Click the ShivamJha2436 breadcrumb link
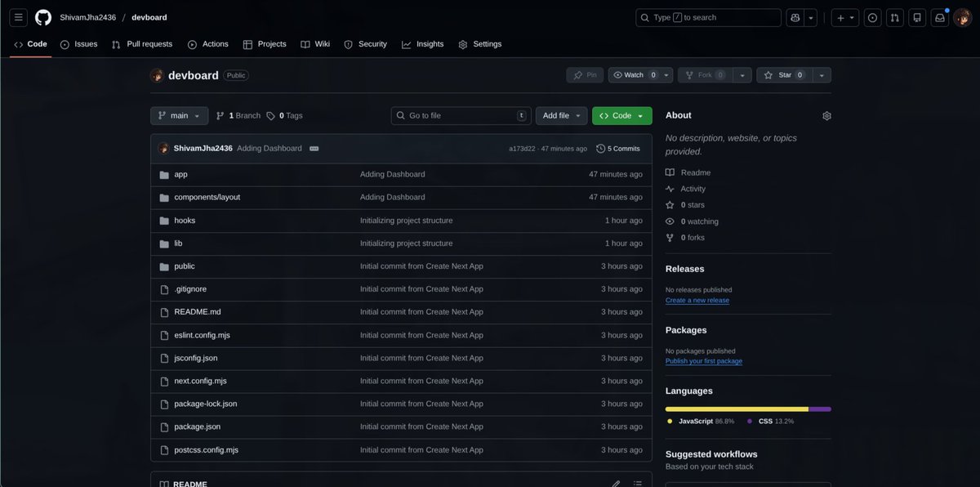Image resolution: width=980 pixels, height=487 pixels. 88,17
